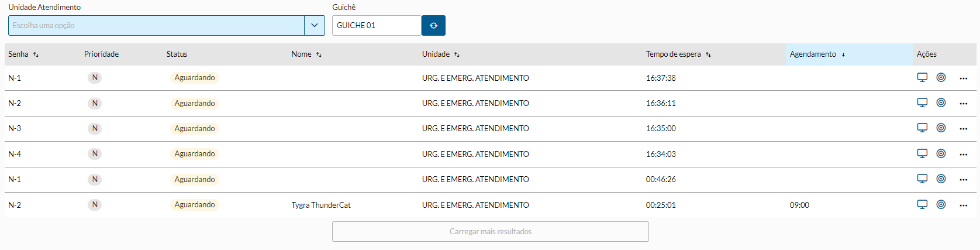The width and height of the screenshot is (980, 250).
Task: Click the monitor icon for the 16:37:38 row
Action: coord(922,77)
